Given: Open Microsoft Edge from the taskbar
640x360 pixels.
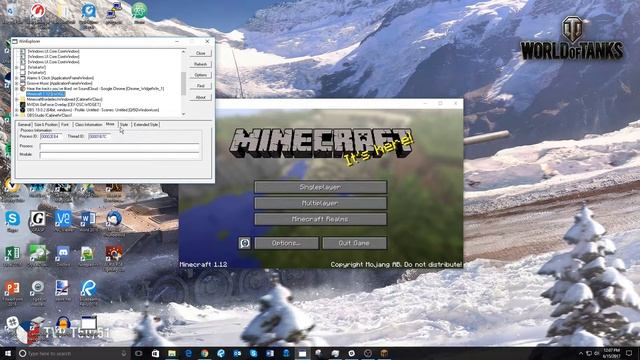Looking at the screenshot, I should pyautogui.click(x=188, y=353).
